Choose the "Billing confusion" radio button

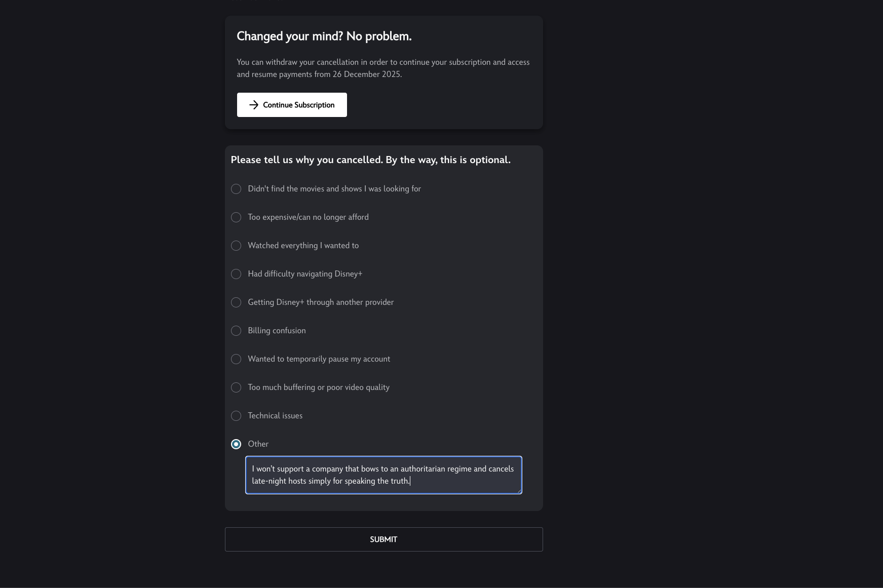236,331
